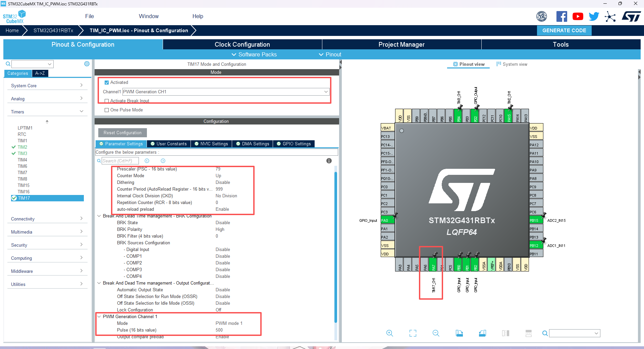
Task: Open the YouTube icon link
Action: pyautogui.click(x=578, y=16)
